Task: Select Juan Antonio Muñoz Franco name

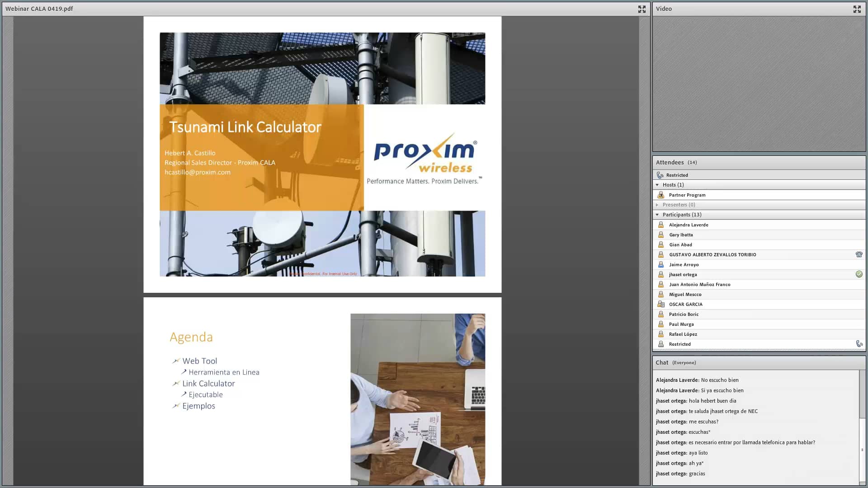Action: click(x=699, y=284)
